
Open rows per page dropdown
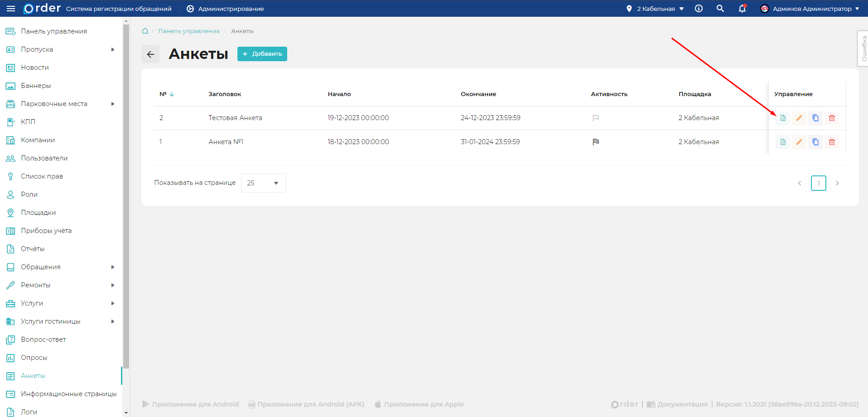tap(263, 183)
